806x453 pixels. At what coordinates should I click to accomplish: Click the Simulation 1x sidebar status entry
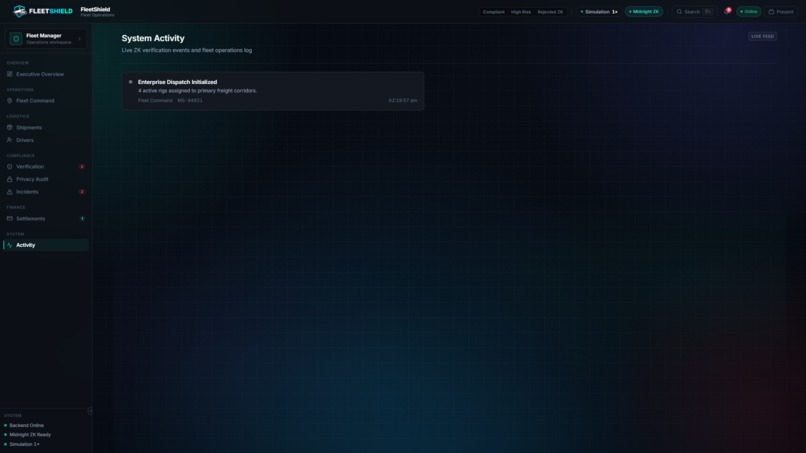coord(22,444)
